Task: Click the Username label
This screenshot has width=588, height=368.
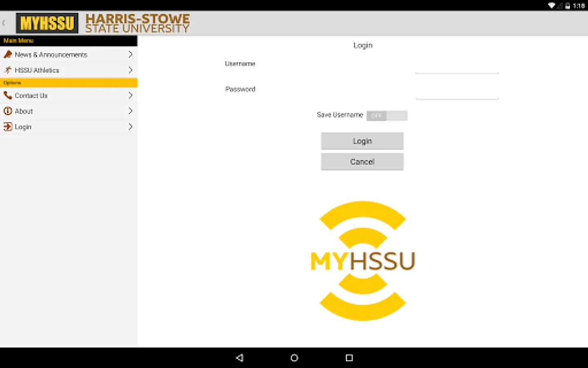Action: [240, 64]
